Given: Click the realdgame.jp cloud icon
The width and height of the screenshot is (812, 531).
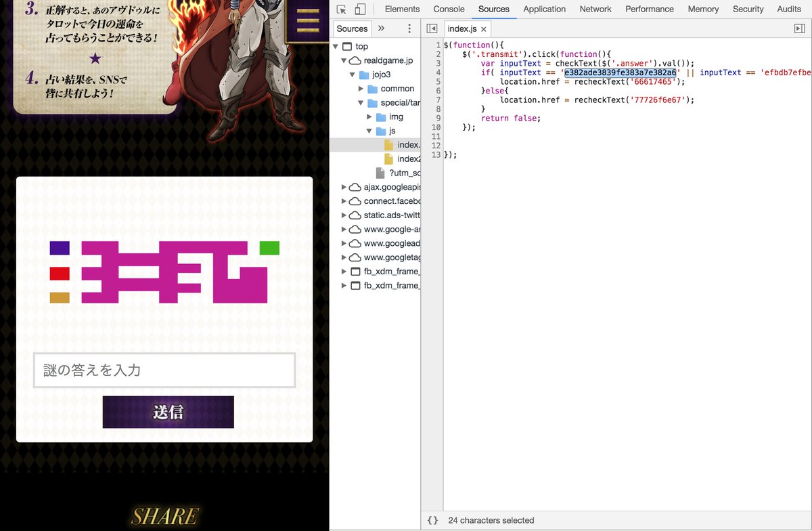Looking at the screenshot, I should (x=355, y=61).
